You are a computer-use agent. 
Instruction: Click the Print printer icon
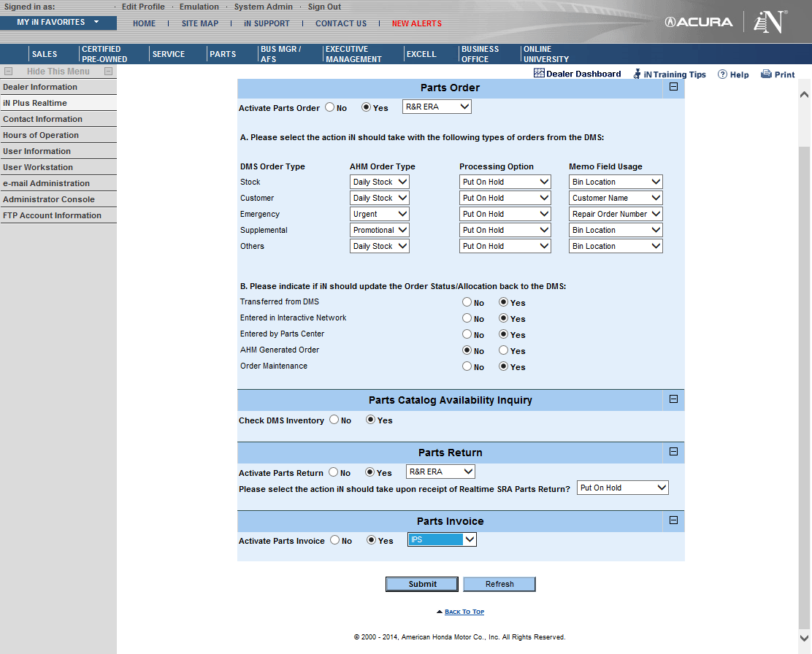pyautogui.click(x=766, y=74)
